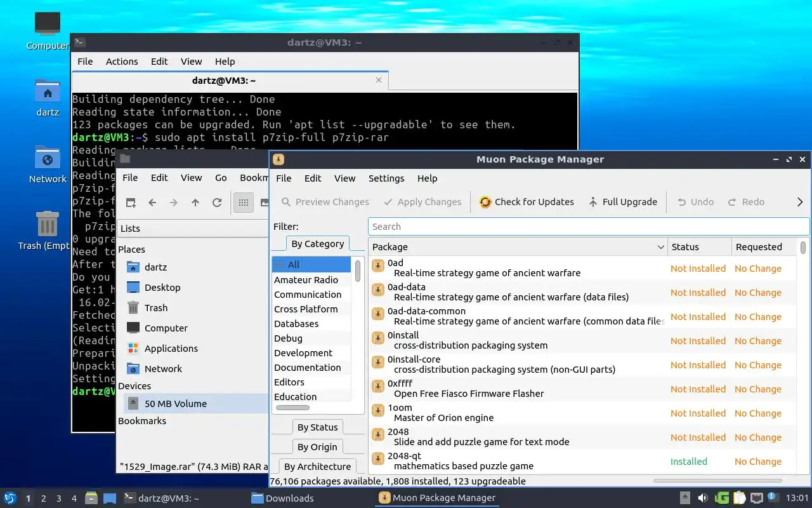Click the show desktop icon in taskbar

[110, 498]
